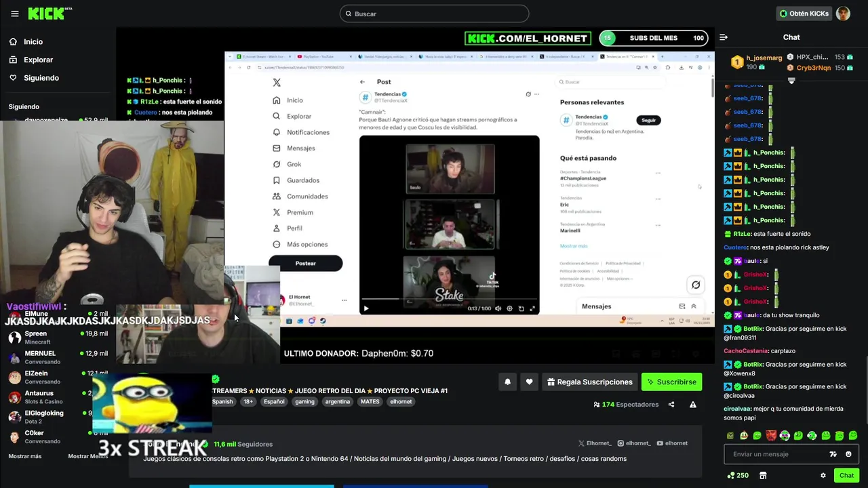The height and width of the screenshot is (488, 868).
Task: Click username R1zLe in chat
Action: point(742,234)
